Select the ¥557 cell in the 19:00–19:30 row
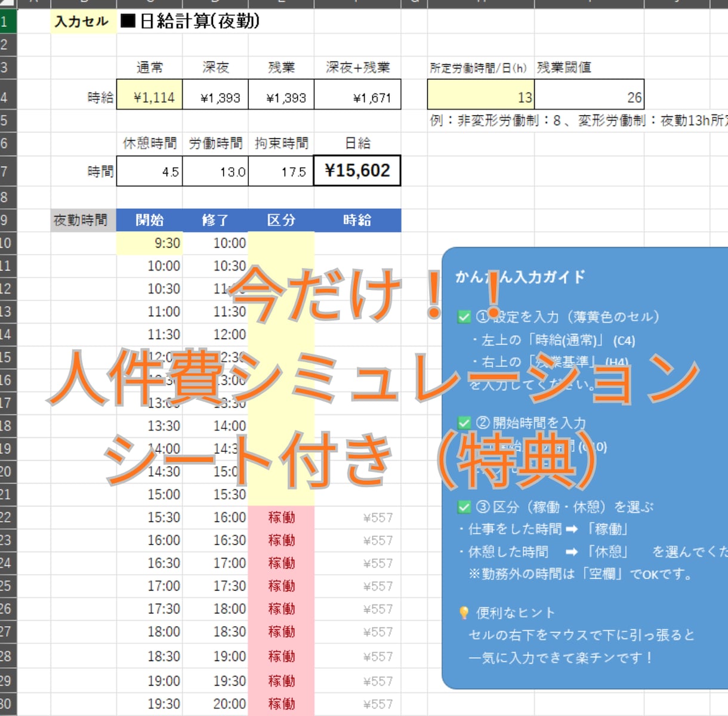Viewport: 728px width, 716px height. click(357, 681)
